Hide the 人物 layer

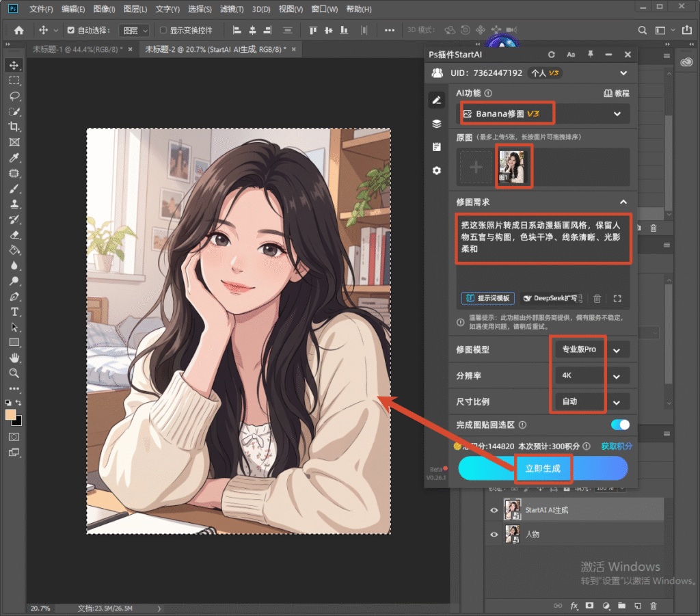pyautogui.click(x=494, y=535)
